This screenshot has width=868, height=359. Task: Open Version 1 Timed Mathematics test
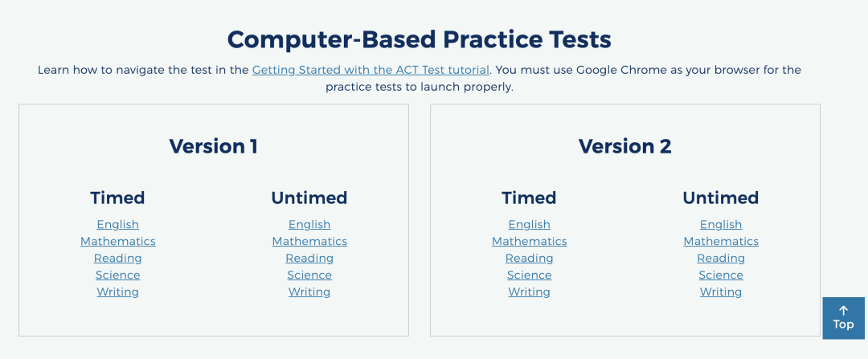pyautogui.click(x=118, y=242)
